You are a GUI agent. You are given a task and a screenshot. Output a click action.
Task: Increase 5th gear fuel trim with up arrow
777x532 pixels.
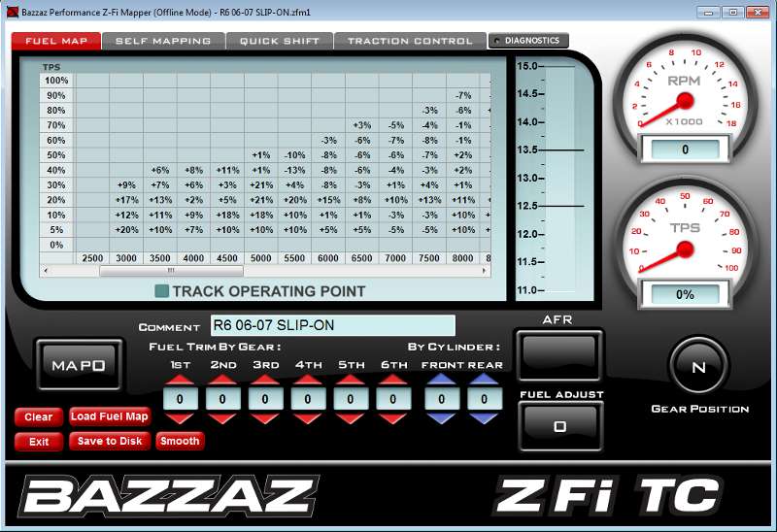point(350,380)
